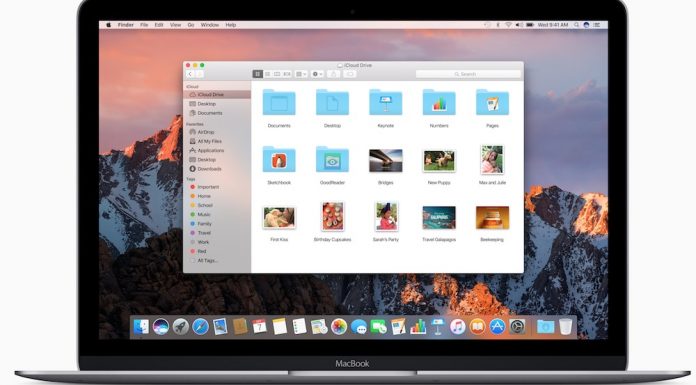Go back using the Finder back arrow

point(190,74)
